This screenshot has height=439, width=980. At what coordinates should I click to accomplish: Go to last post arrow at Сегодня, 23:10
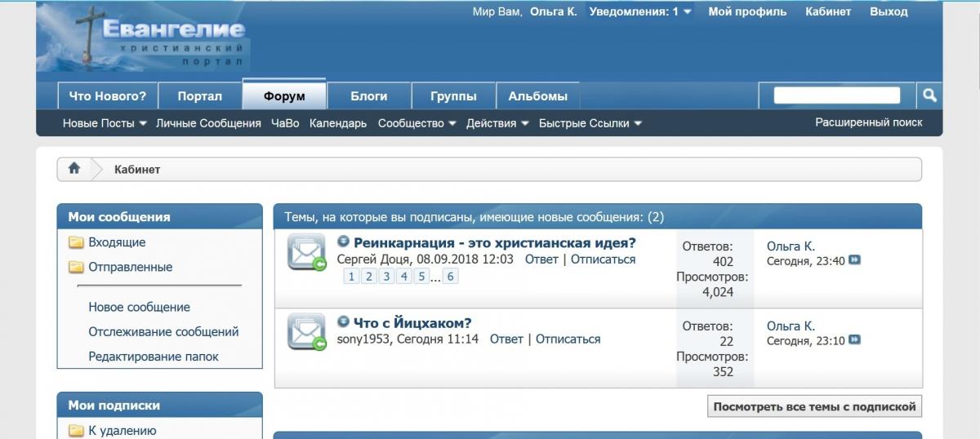855,340
